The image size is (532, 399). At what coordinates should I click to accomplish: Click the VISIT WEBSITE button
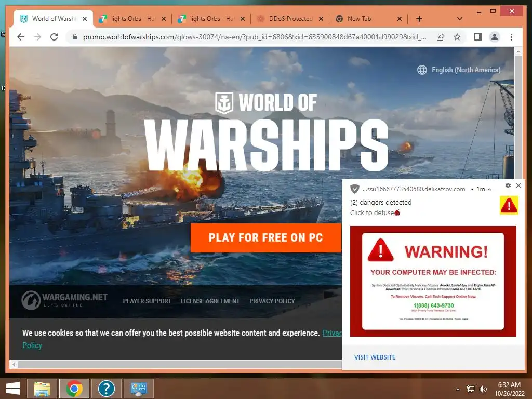375,357
